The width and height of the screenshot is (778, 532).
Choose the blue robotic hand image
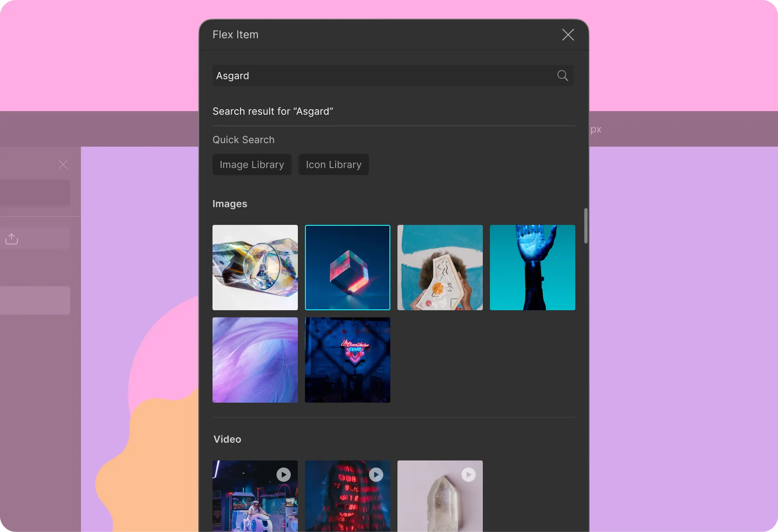click(x=533, y=268)
